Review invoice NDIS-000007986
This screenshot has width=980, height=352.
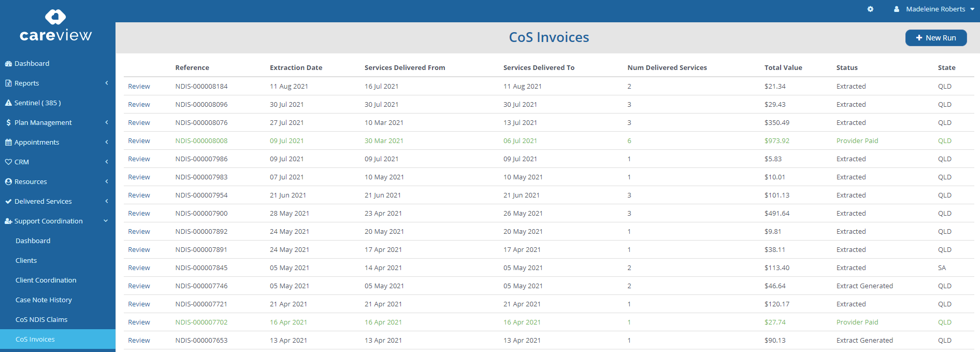[x=139, y=159]
